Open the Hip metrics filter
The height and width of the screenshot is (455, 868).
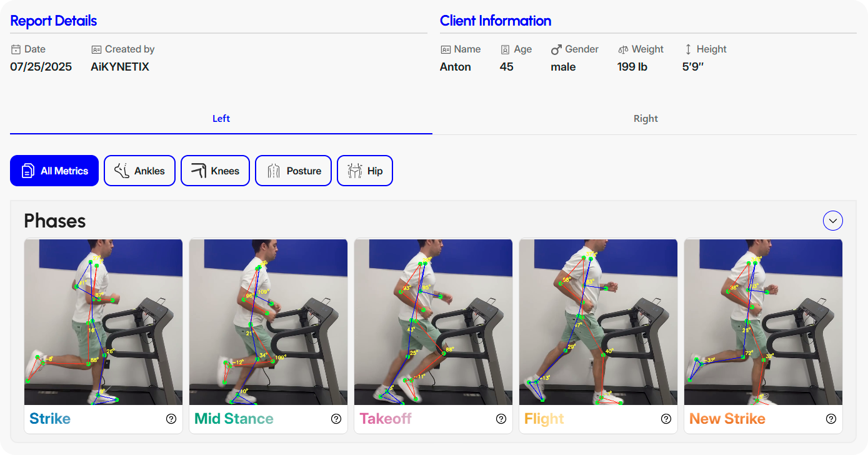pyautogui.click(x=365, y=171)
